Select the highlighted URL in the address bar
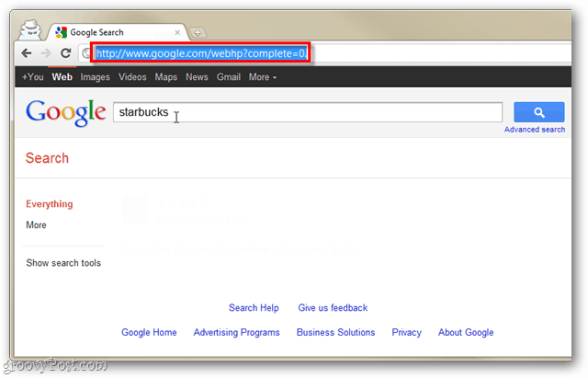Screen dimensions: 588x378 201,53
